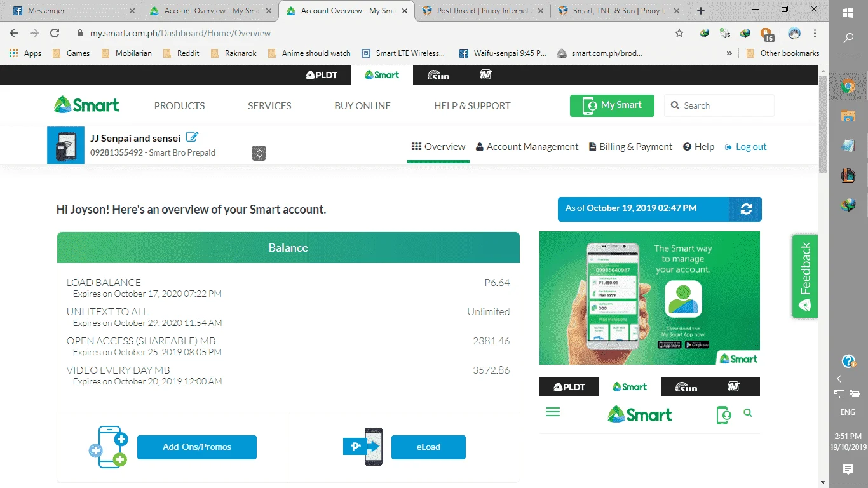The height and width of the screenshot is (488, 868).
Task: Open a new browser tab
Action: tap(701, 11)
